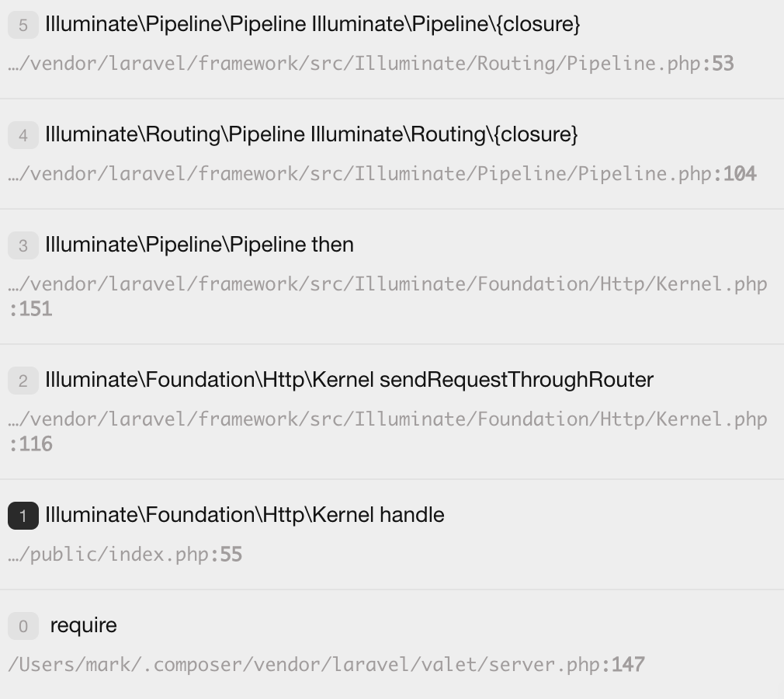784x699 pixels.
Task: Click the public/index.php:55 path
Action: coord(124,554)
